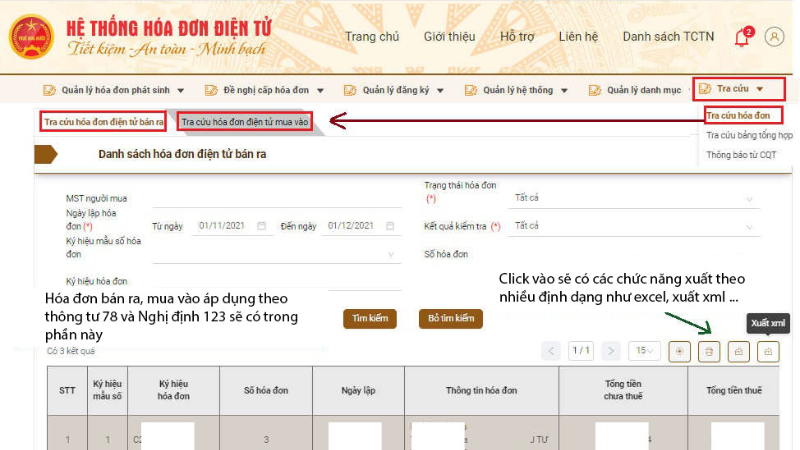Viewport: 800px width, 450px height.
Task: Select Tra cứu hóa đơn menu entry
Action: 741,115
